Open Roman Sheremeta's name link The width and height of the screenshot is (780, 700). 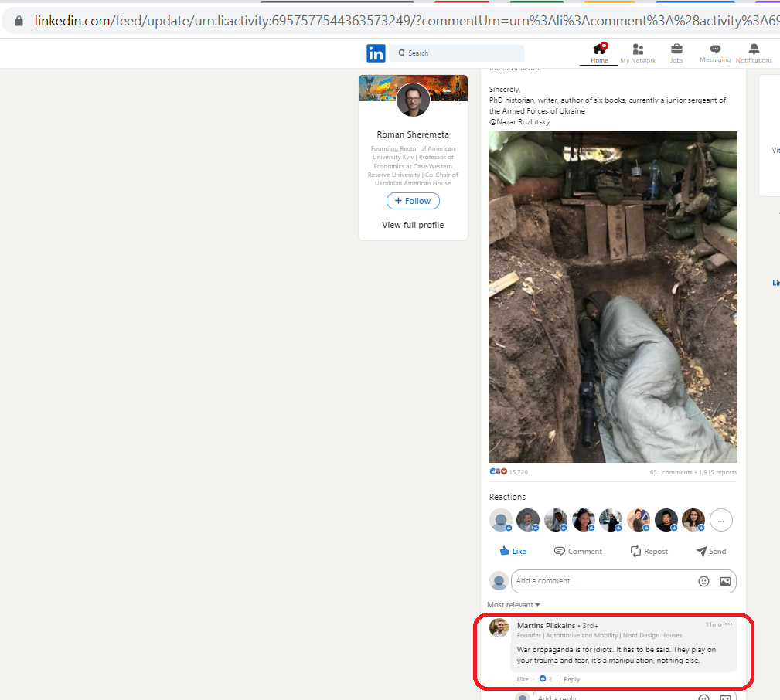pyautogui.click(x=413, y=134)
